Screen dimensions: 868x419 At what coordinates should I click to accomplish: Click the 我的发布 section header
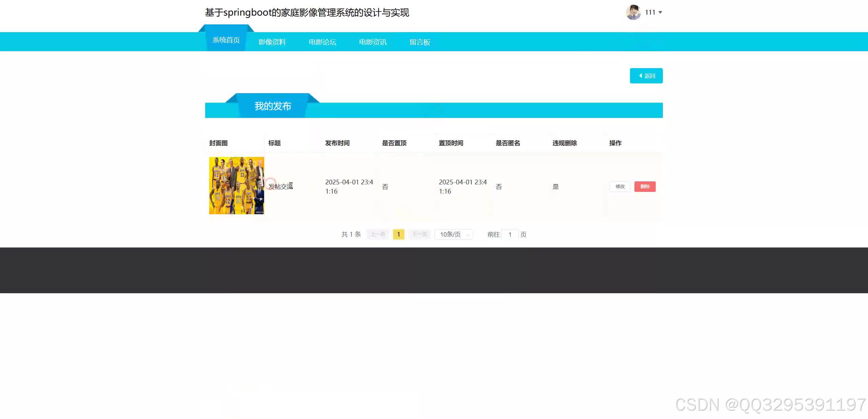click(x=273, y=106)
